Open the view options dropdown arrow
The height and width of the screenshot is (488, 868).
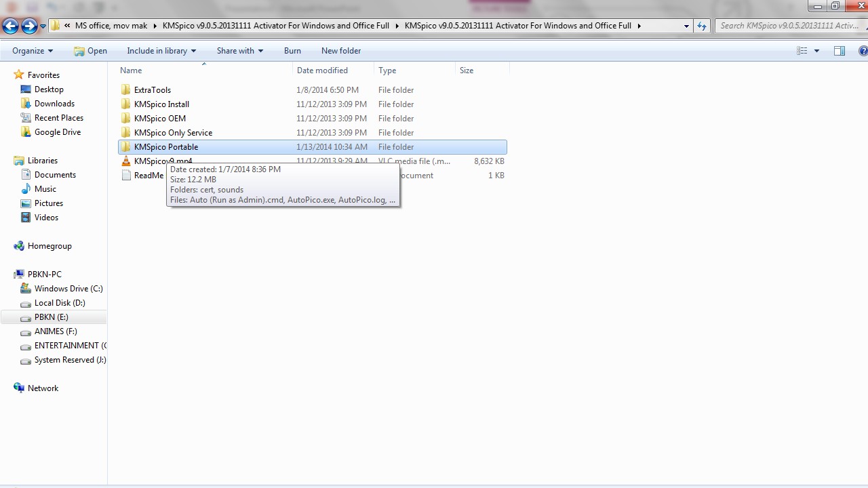tap(816, 51)
